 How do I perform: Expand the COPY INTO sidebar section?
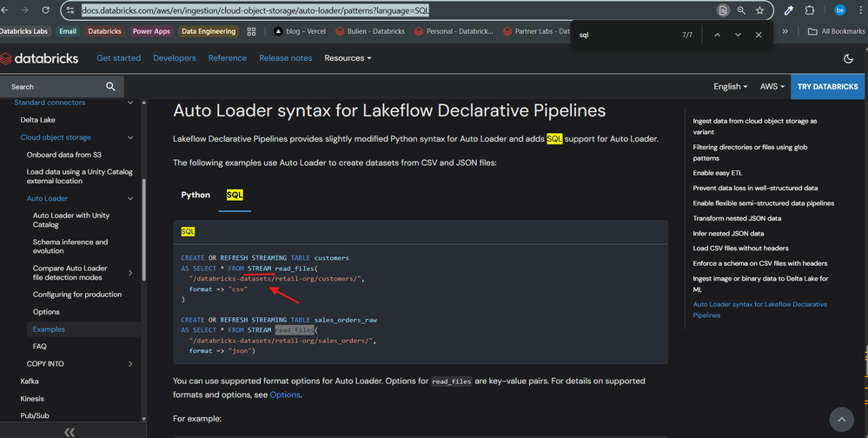(x=130, y=363)
